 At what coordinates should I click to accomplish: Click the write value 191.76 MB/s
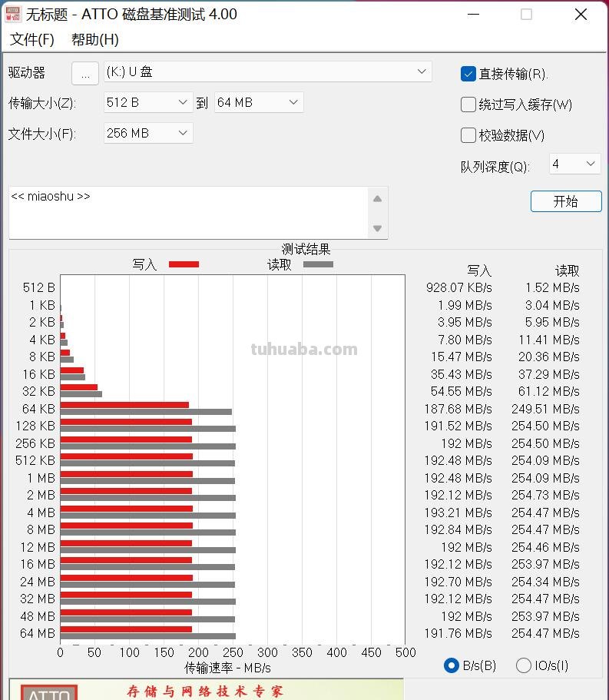458,633
